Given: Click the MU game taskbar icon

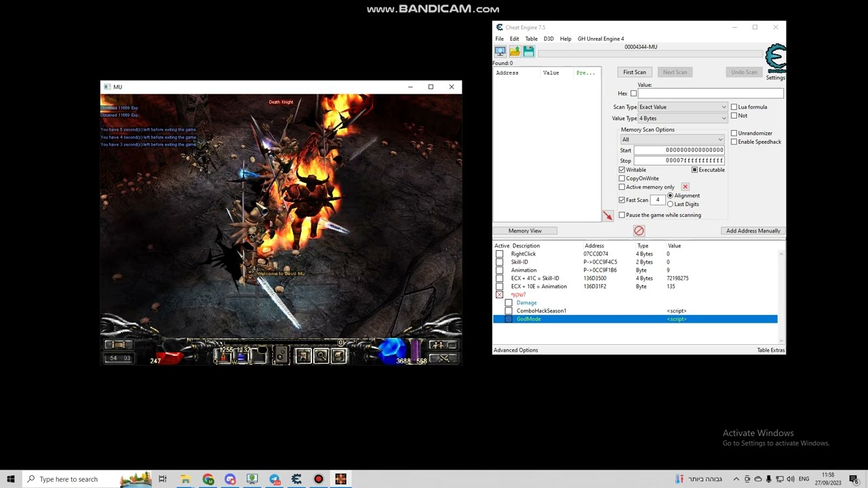Looking at the screenshot, I should point(340,479).
